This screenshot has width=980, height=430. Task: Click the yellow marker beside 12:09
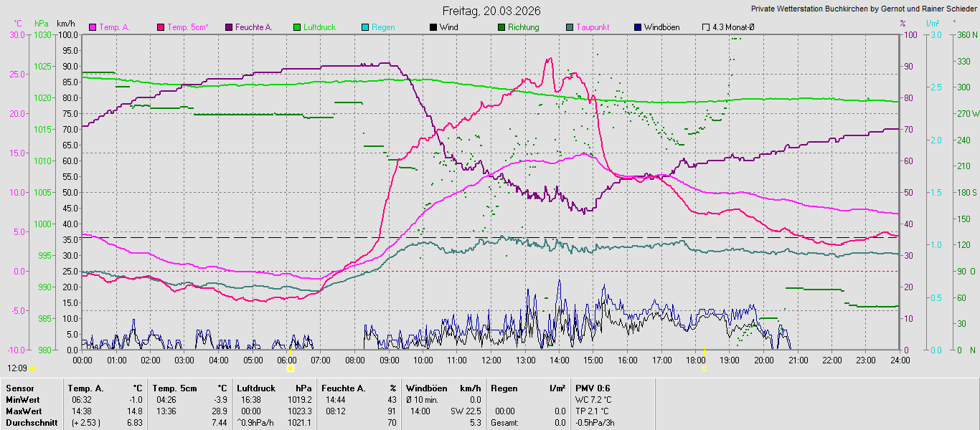coord(31,368)
